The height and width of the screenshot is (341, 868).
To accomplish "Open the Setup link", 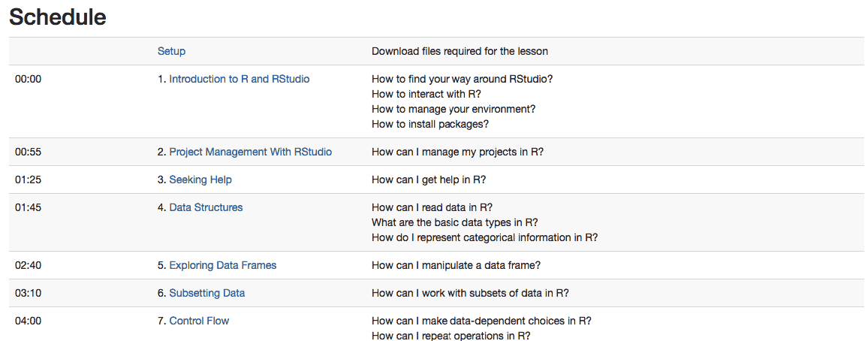I will click(x=172, y=52).
